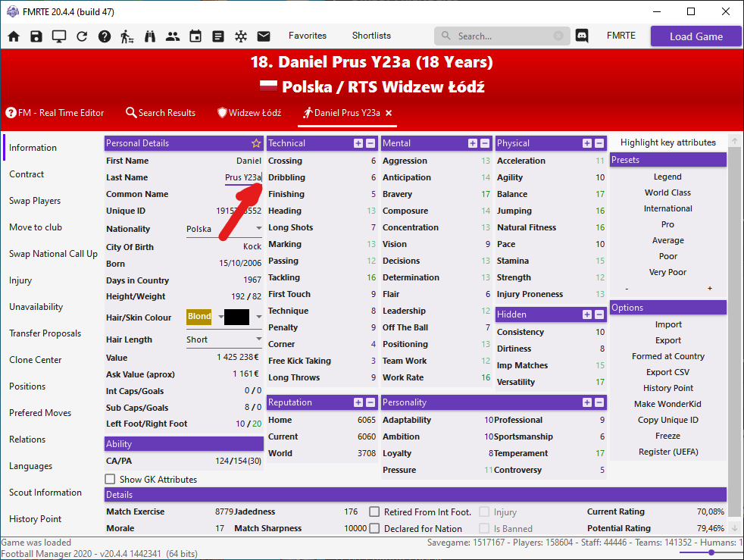Screen dimensions: 744x560
Task: Switch to the Widzew Łódź tab
Action: 249,113
